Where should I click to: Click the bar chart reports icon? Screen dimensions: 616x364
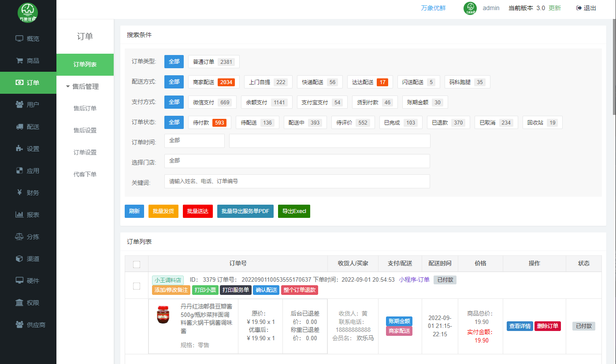pos(19,215)
